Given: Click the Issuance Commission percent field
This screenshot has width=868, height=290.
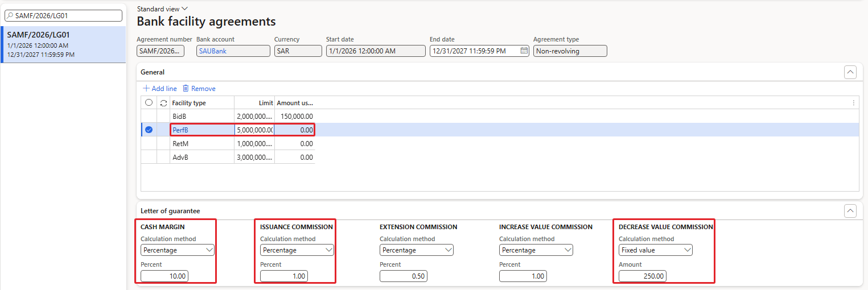Looking at the screenshot, I should 284,276.
